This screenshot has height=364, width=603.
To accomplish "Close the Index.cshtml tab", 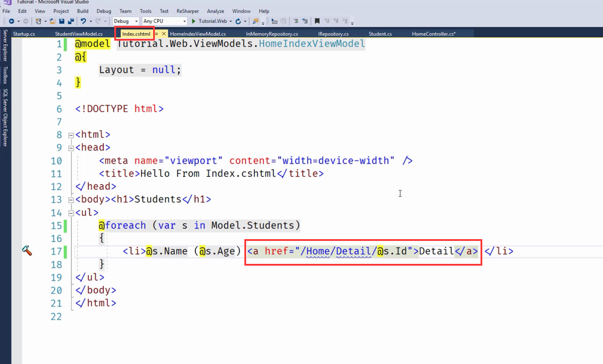I will coord(163,34).
